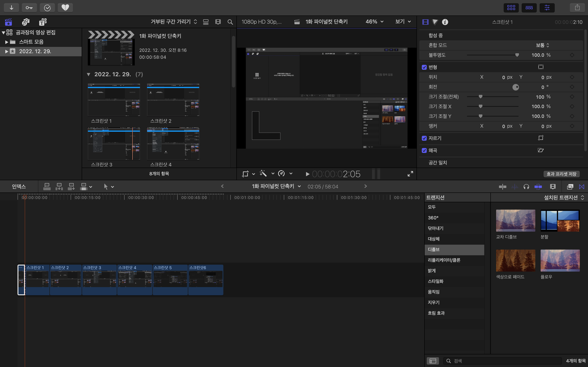Expand the 스마트 모음 folder
The image size is (588, 367).
(7, 42)
